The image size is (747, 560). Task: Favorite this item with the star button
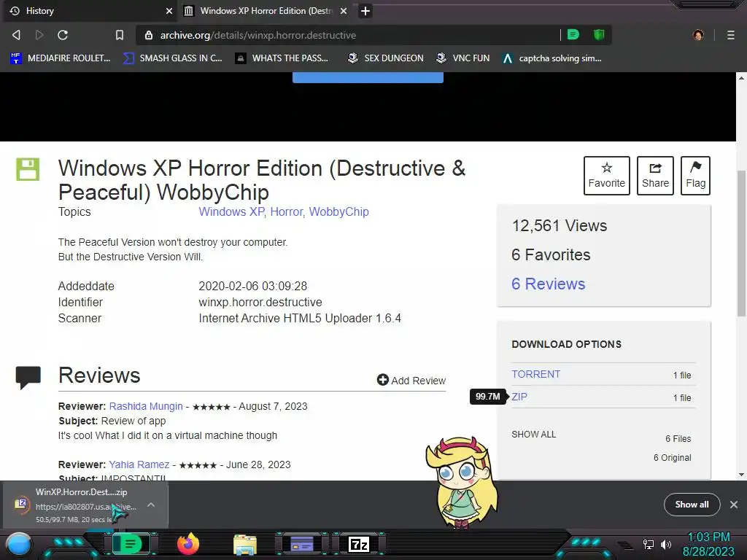pyautogui.click(x=606, y=176)
